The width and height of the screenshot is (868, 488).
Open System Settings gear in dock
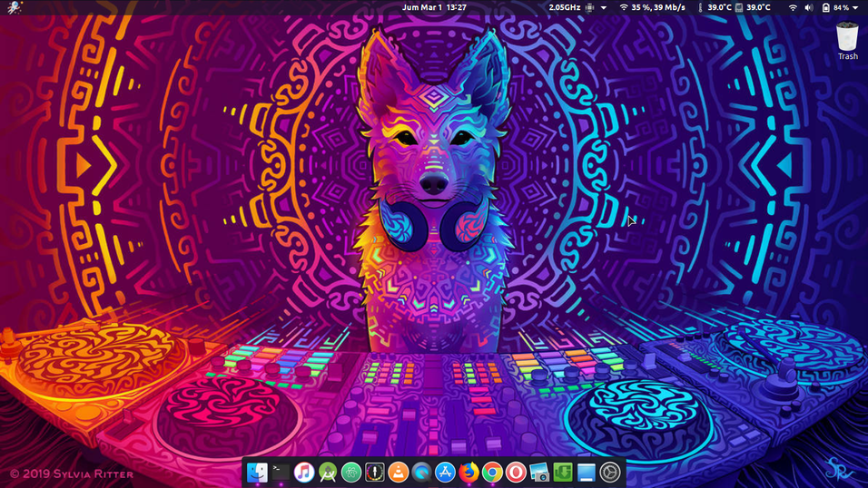click(610, 473)
